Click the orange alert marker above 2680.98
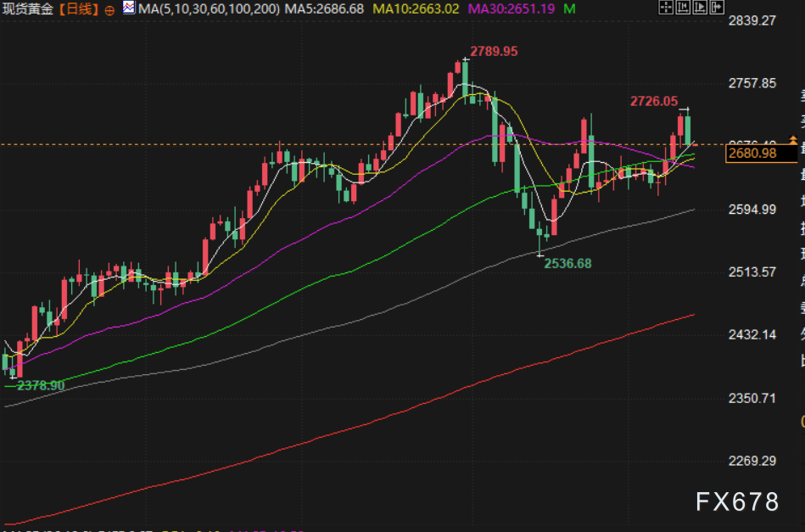This screenshot has width=805, height=532. (x=793, y=139)
